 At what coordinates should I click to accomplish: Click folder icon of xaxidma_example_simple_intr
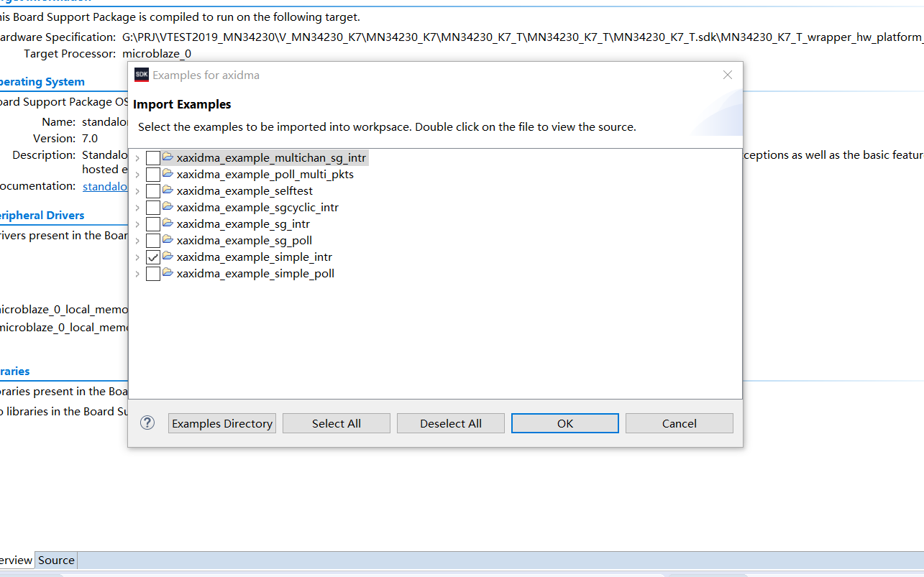coord(168,257)
